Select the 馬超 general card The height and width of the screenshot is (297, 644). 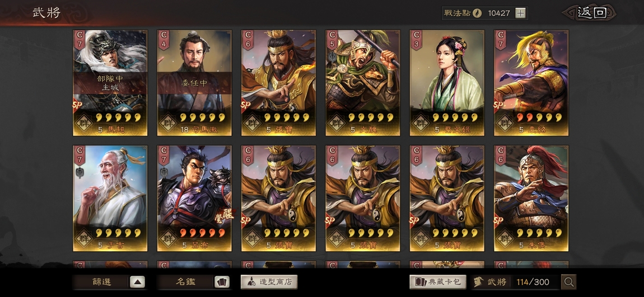[110, 83]
